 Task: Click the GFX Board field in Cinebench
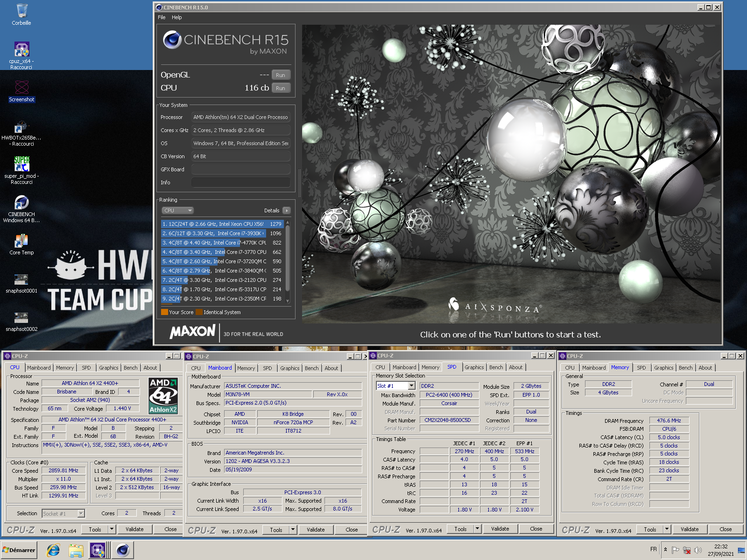(x=241, y=169)
